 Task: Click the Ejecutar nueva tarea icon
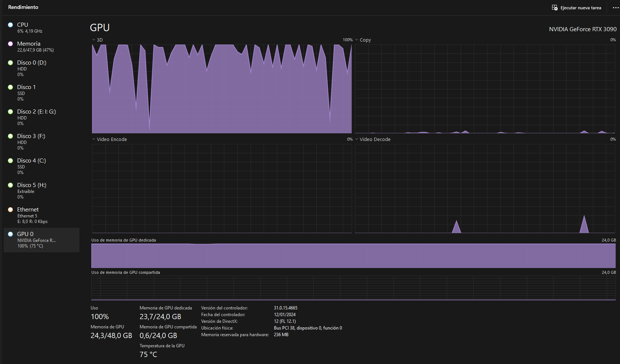[x=555, y=8]
